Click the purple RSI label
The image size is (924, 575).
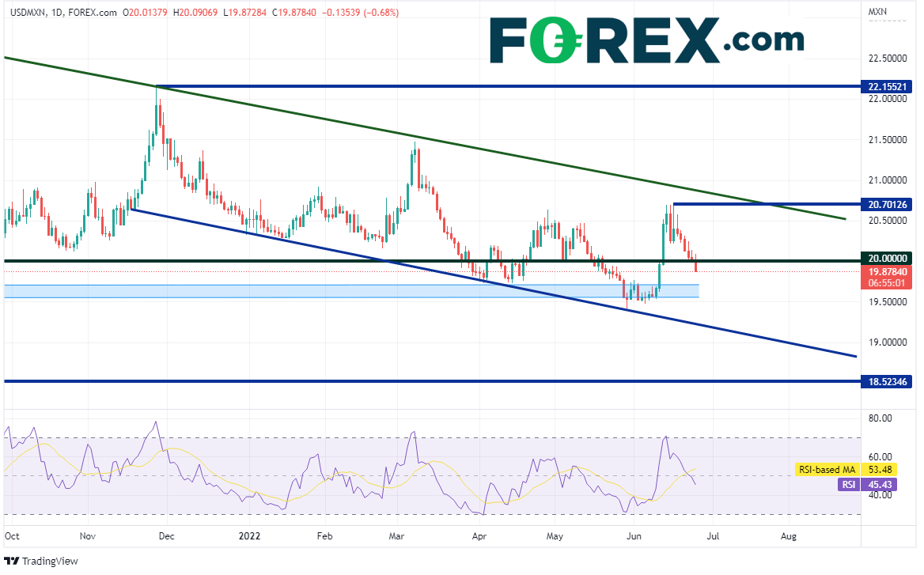tap(848, 484)
